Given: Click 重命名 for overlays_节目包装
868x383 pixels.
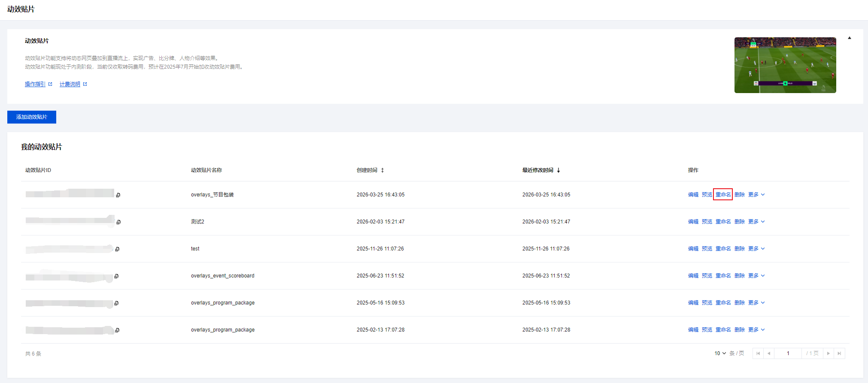Looking at the screenshot, I should 723,195.
